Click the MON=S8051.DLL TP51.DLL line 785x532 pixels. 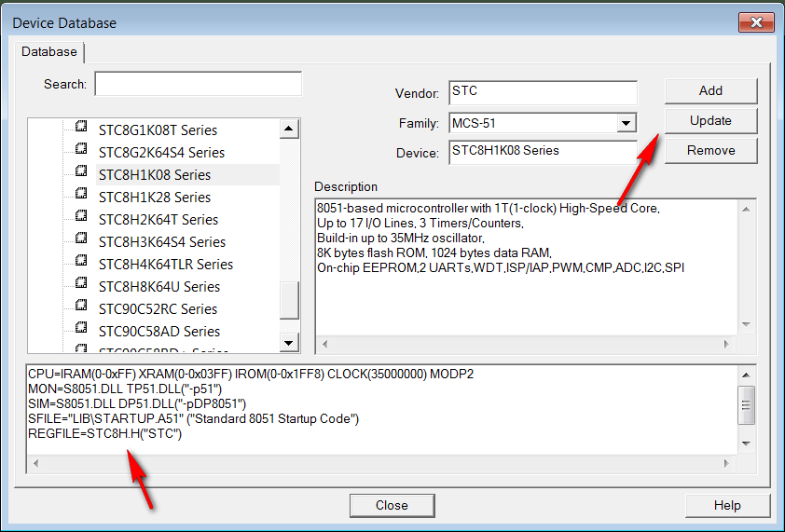tap(125, 389)
